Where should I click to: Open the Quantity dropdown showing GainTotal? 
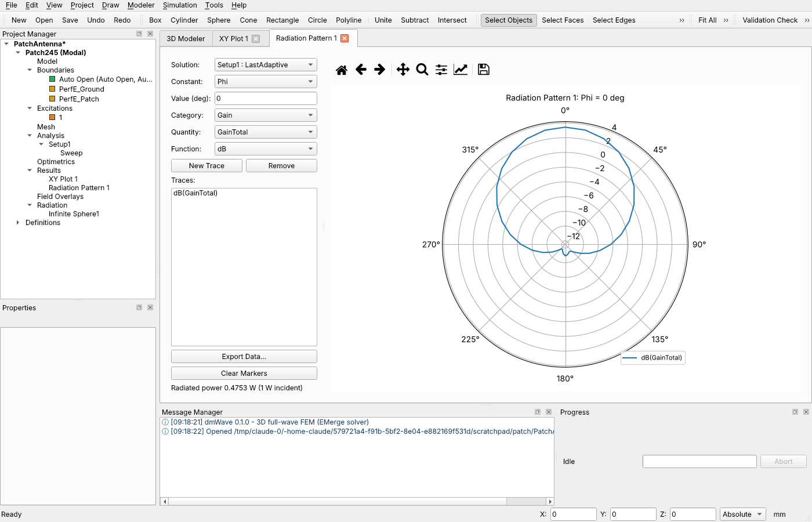click(266, 132)
